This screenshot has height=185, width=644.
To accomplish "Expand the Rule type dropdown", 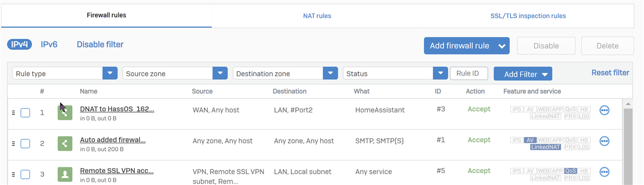I will coord(65,74).
